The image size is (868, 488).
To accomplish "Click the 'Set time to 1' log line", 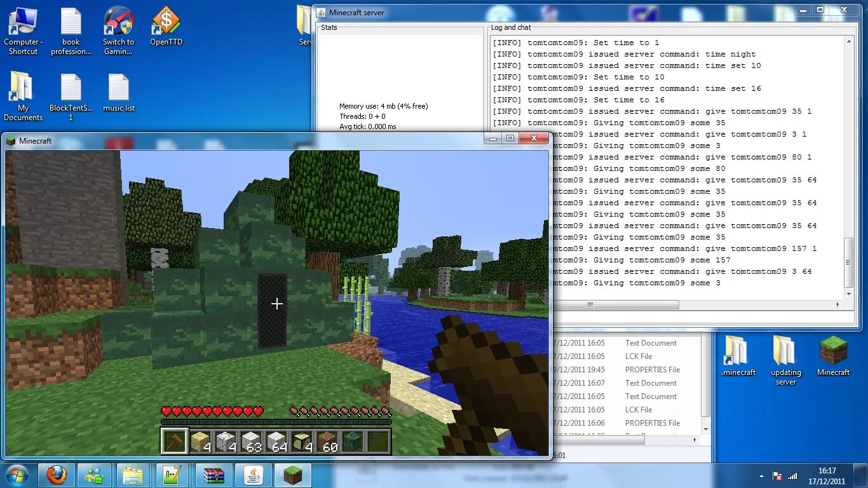I will 576,43.
